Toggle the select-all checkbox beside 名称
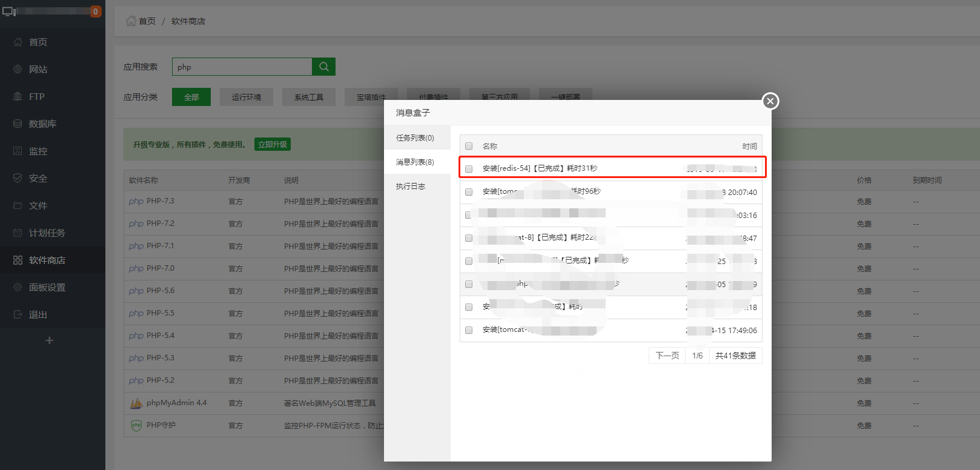This screenshot has width=980, height=470. pyautogui.click(x=469, y=146)
